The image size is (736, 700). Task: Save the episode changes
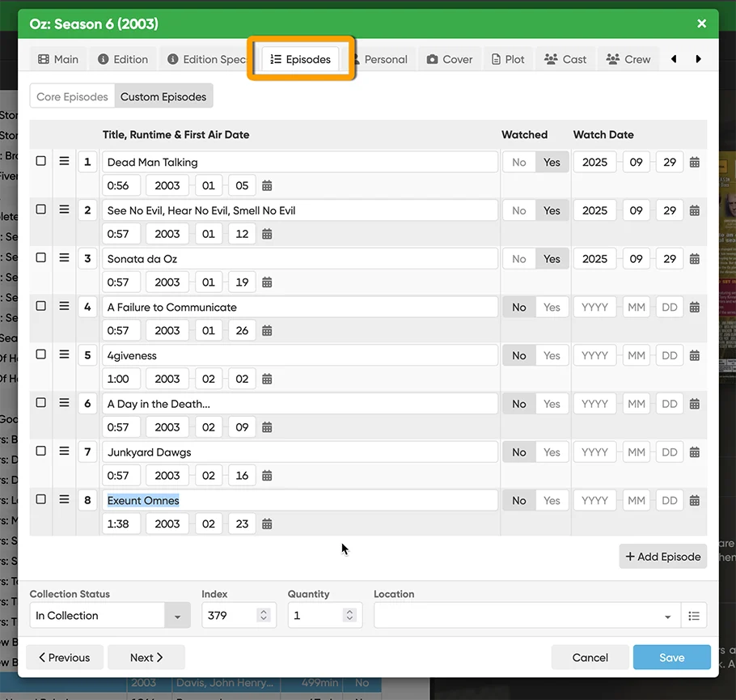click(x=671, y=657)
